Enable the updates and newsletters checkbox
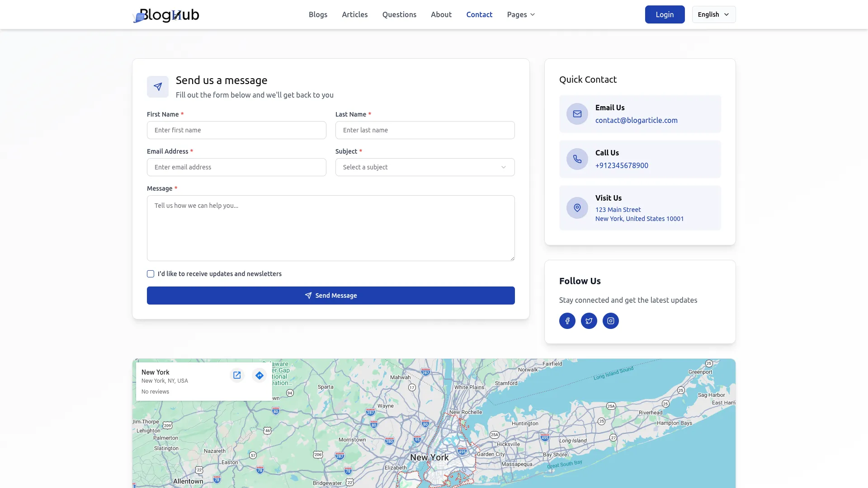Screen dimensions: 868x488 [x=151, y=274]
